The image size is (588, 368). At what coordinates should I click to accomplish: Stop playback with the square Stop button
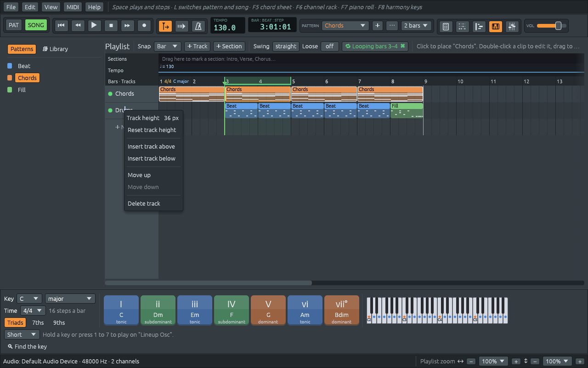[x=111, y=26]
